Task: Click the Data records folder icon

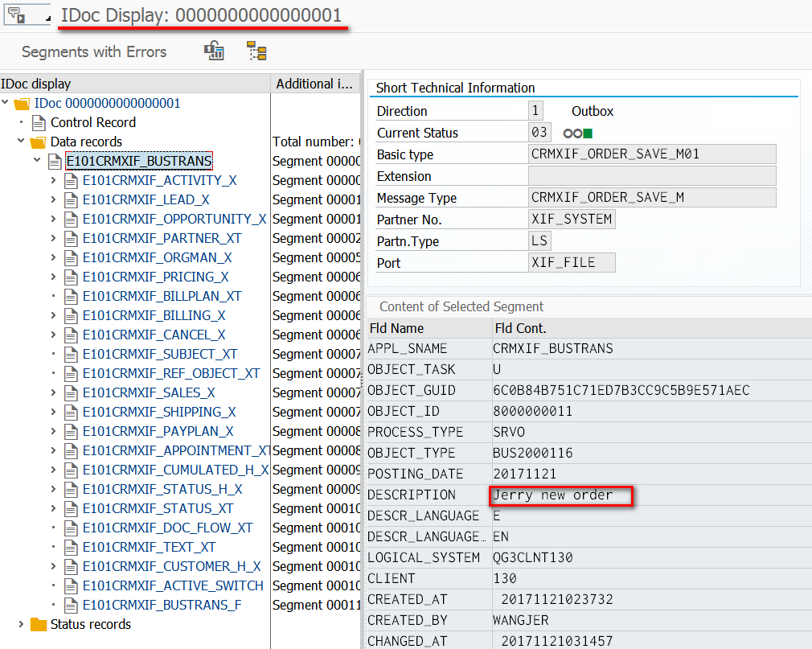Action: 38,142
